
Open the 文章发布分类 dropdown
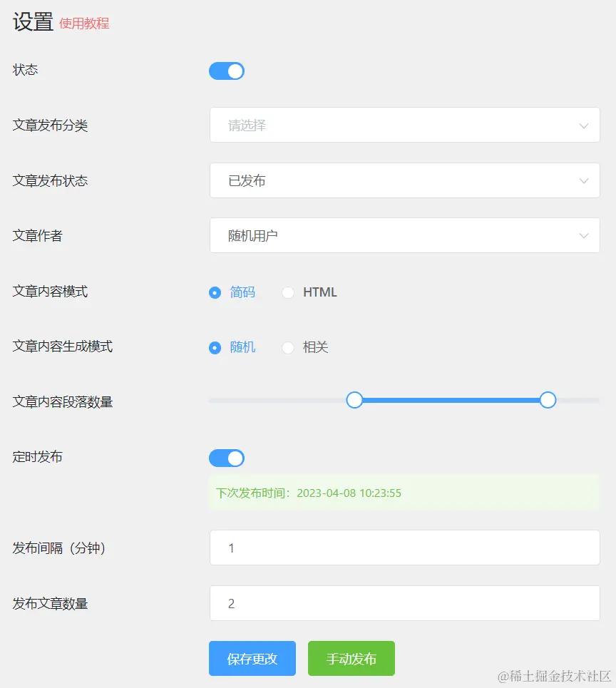point(405,125)
